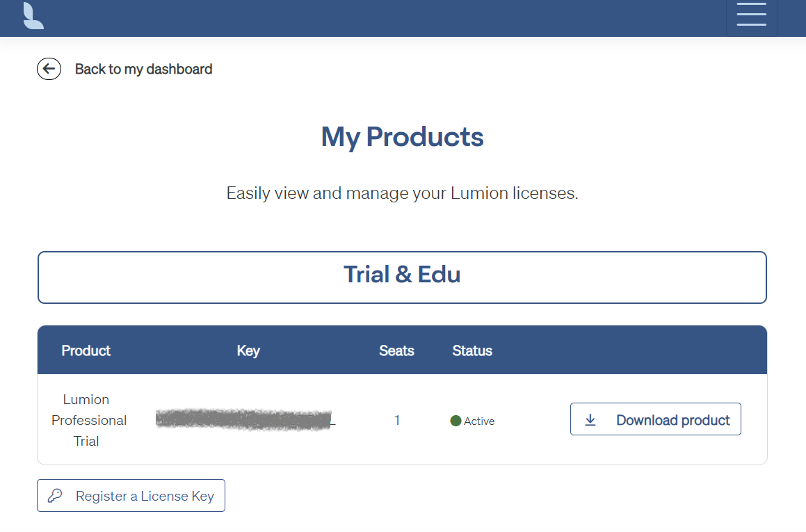This screenshot has width=806, height=532.
Task: Click the key icon beside Register
Action: pos(55,496)
